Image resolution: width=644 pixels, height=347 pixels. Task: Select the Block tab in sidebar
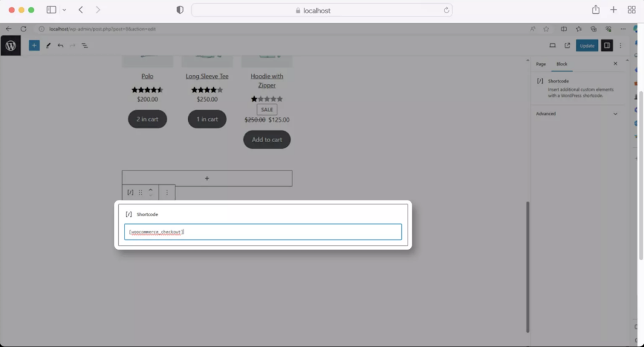[x=562, y=64]
